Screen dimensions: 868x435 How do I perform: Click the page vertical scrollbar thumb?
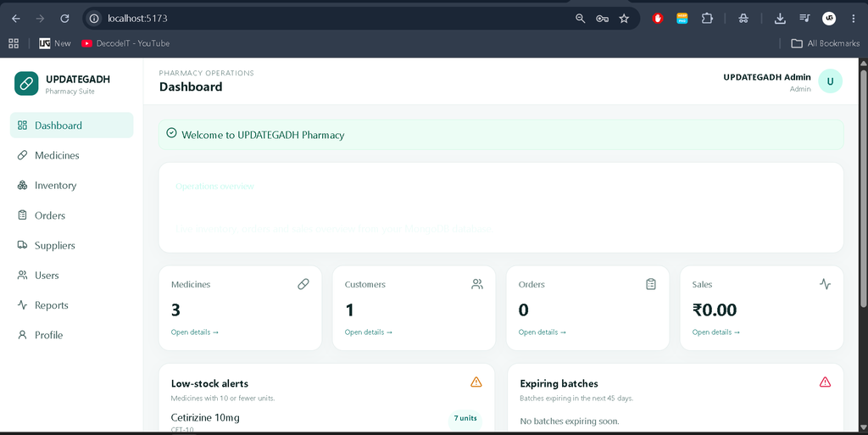pos(863,188)
